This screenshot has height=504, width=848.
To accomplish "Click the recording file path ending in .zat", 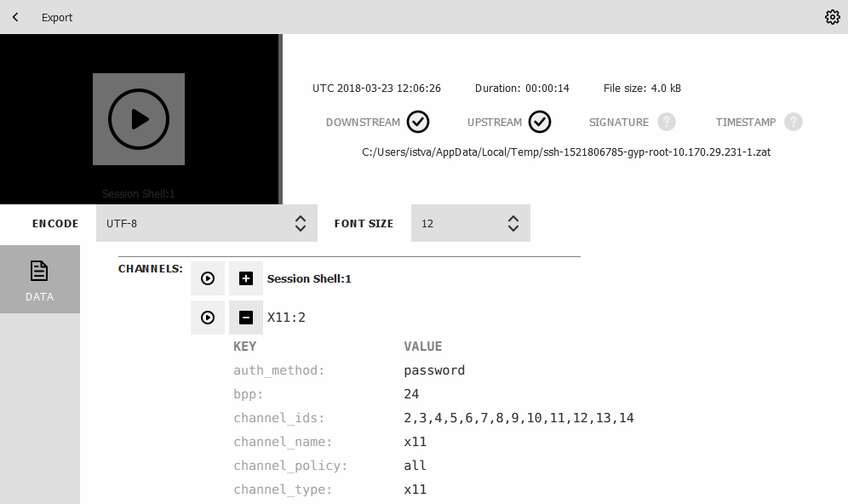I will pyautogui.click(x=566, y=152).
